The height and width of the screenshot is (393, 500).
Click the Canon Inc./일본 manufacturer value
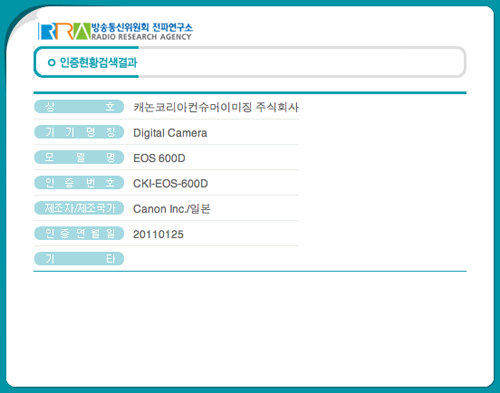pyautogui.click(x=172, y=209)
